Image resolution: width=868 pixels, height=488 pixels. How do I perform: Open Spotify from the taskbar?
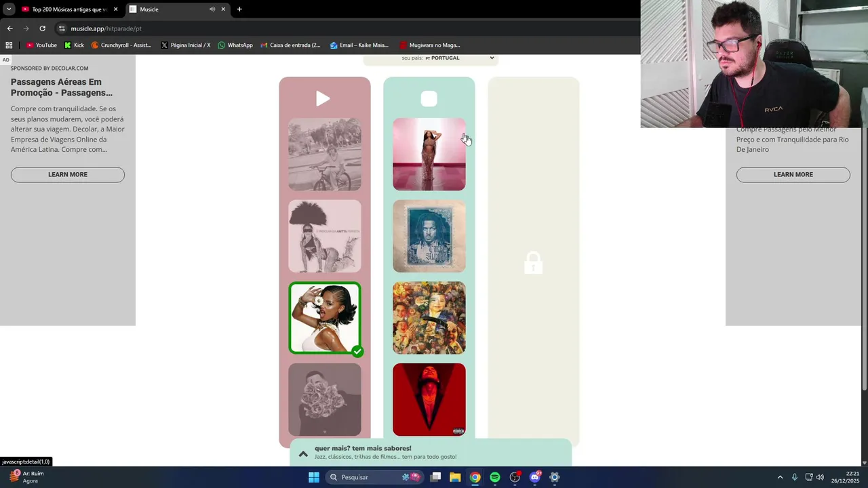pyautogui.click(x=495, y=477)
